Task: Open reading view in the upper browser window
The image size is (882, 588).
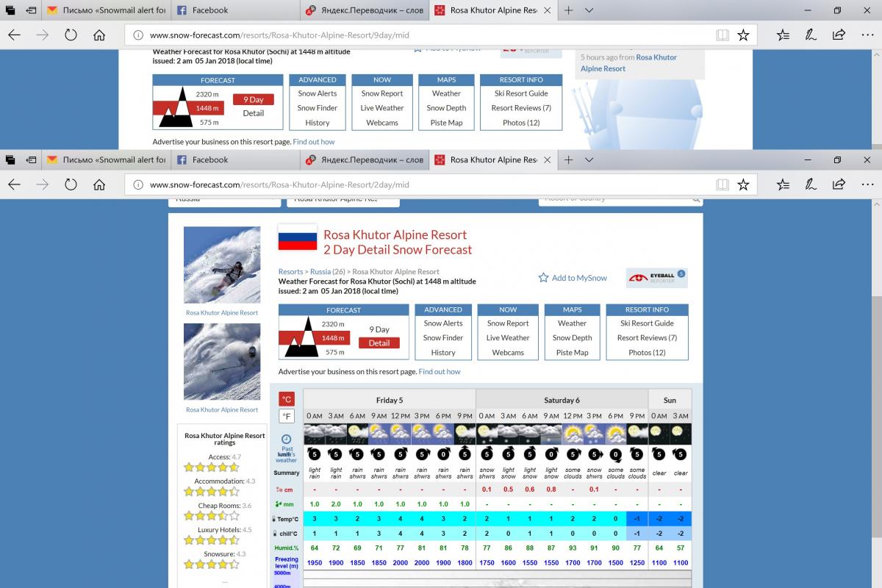Action: 723,35
